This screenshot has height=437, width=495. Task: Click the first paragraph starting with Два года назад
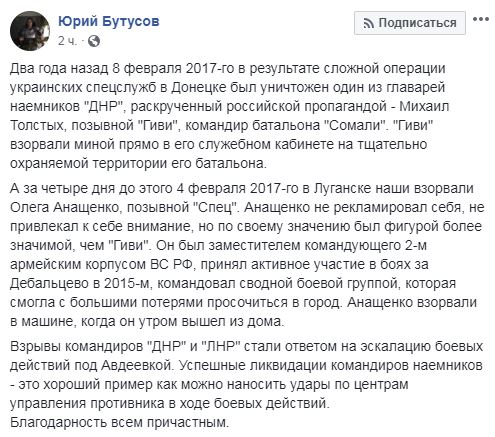(230, 116)
